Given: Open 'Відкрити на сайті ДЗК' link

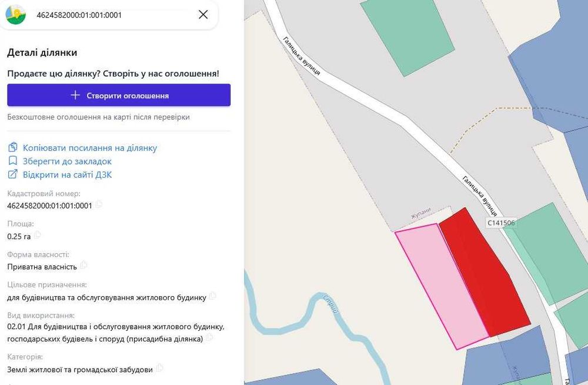Looking at the screenshot, I should pyautogui.click(x=67, y=175).
